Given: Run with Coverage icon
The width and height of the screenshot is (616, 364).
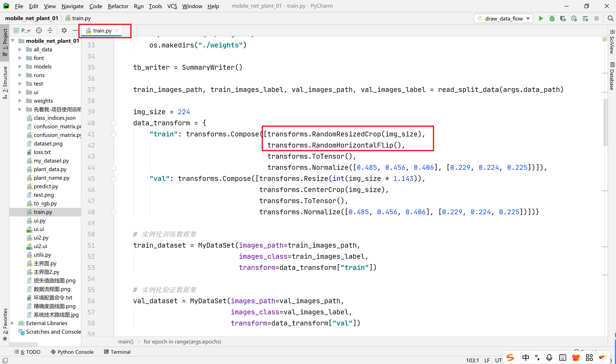Looking at the screenshot, I should [x=563, y=19].
